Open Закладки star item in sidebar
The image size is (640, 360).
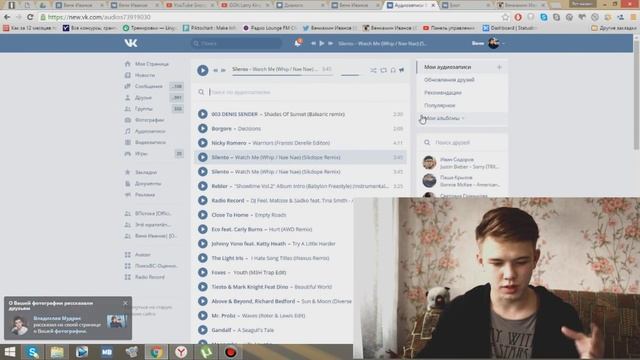[146, 172]
